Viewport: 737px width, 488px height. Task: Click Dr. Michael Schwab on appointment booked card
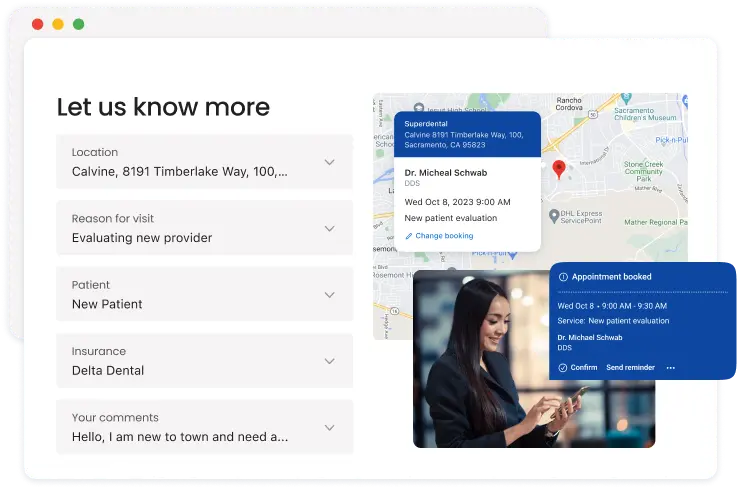(590, 337)
